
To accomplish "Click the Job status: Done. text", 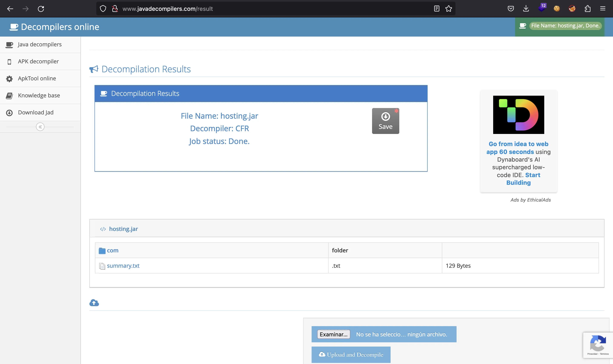I will [219, 141].
